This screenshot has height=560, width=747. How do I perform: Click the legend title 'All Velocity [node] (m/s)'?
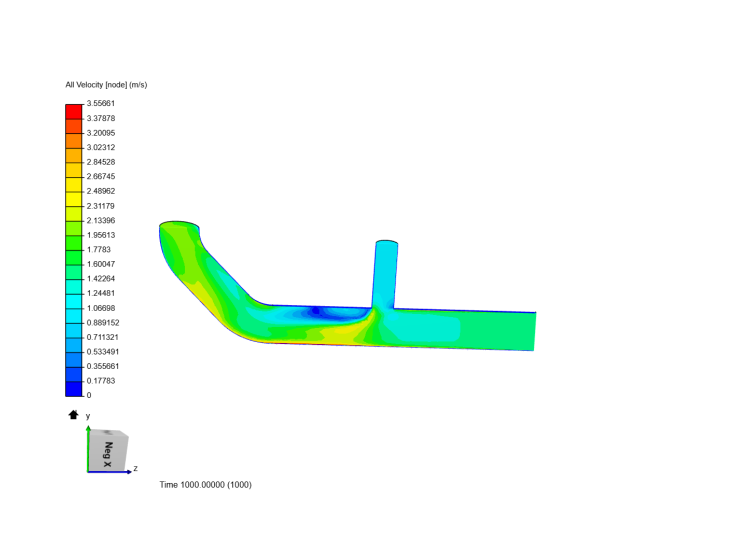pyautogui.click(x=106, y=85)
